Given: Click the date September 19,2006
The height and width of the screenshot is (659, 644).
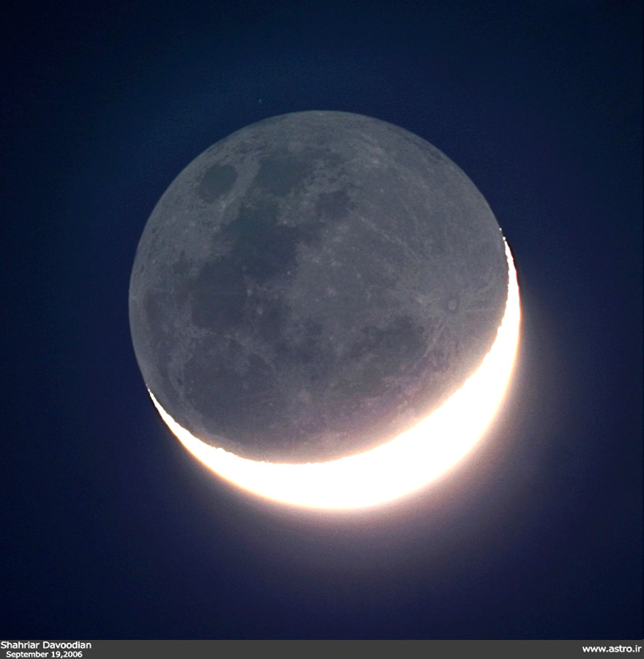Looking at the screenshot, I should [x=44, y=654].
